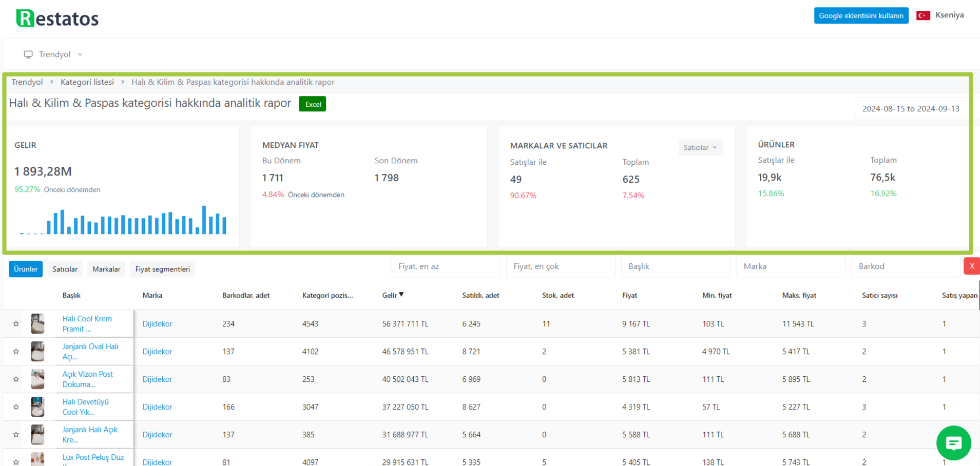Star the Janjanlı Halı Açık Kre row

click(x=16, y=435)
